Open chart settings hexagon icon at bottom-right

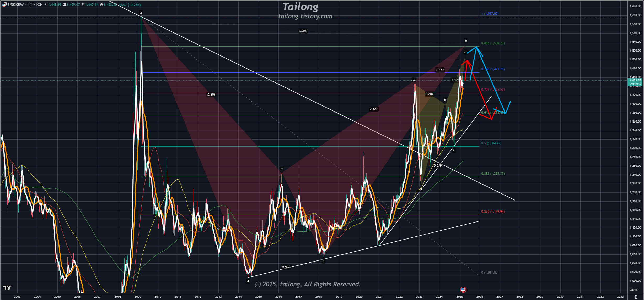coord(635,297)
